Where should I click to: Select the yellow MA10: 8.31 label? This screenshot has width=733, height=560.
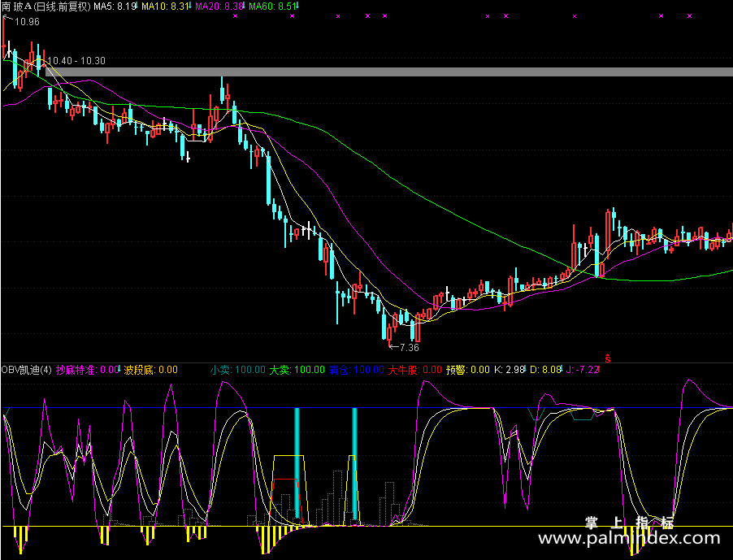164,6
